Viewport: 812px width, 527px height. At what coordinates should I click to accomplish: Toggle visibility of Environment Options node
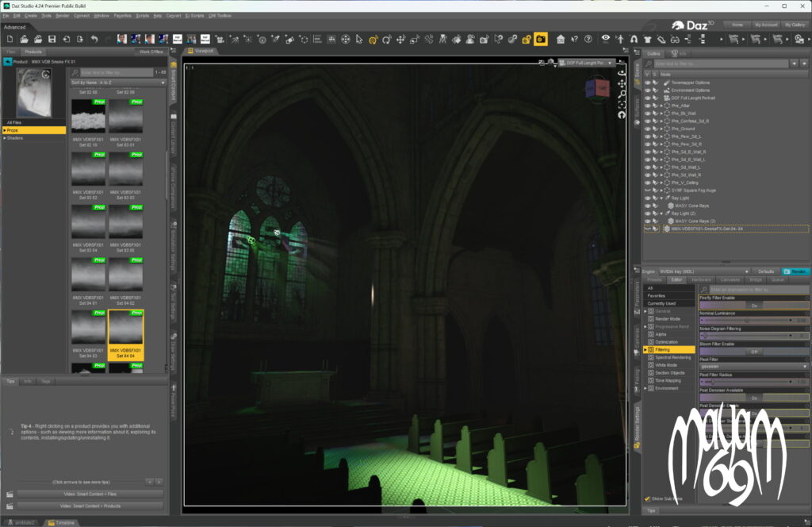[x=647, y=90]
